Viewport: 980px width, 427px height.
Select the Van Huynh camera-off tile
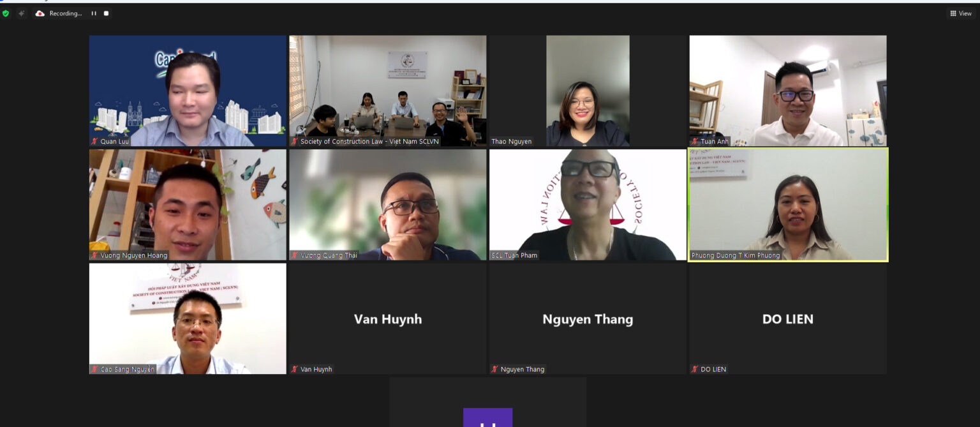tap(388, 318)
